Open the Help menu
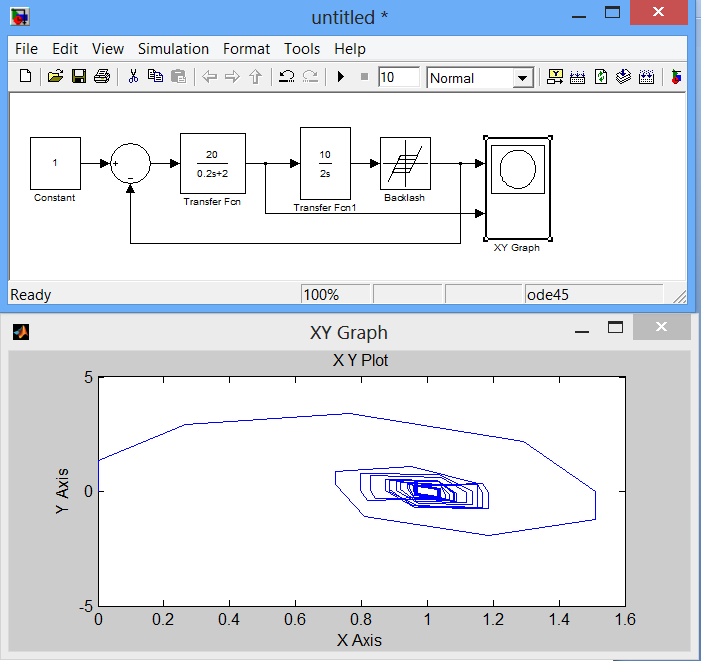701x661 pixels. (350, 49)
